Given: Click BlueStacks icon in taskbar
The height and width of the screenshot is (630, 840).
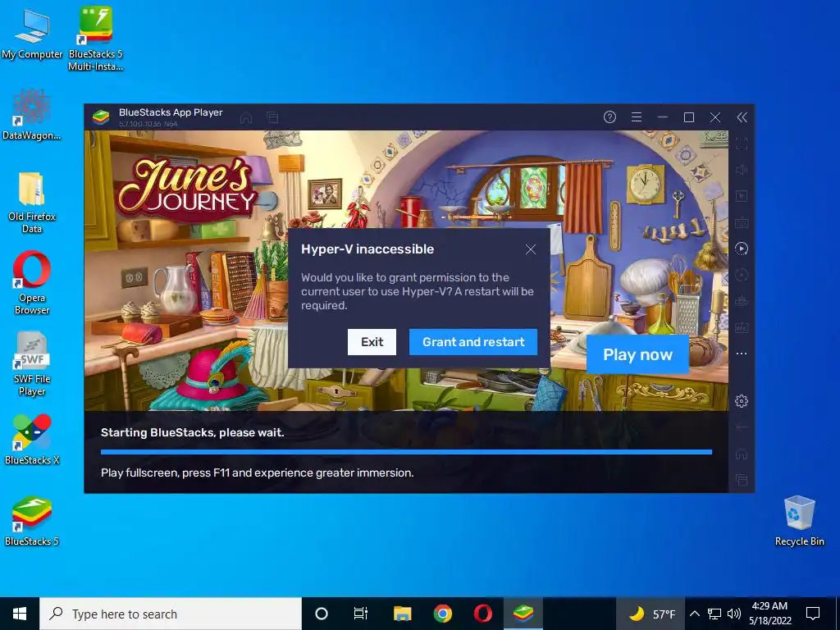Looking at the screenshot, I should (x=523, y=614).
